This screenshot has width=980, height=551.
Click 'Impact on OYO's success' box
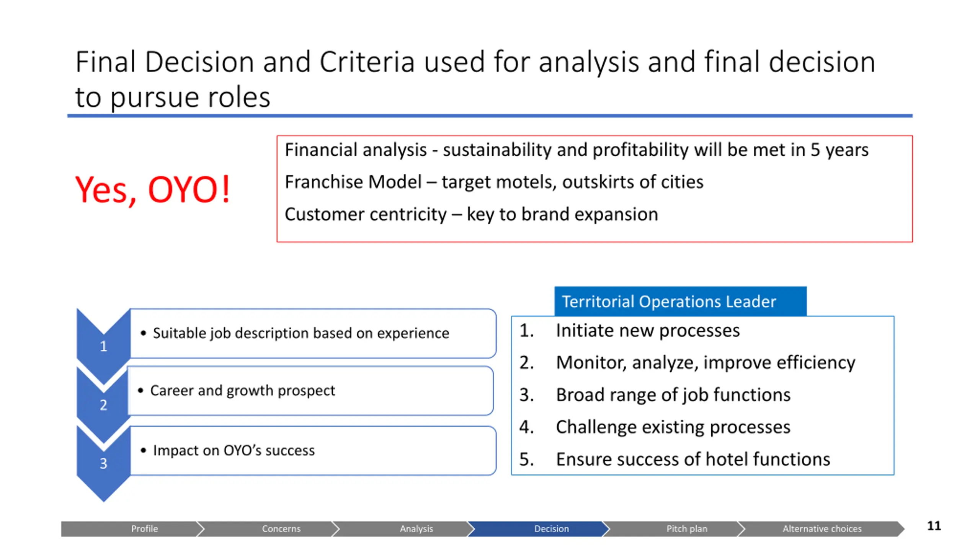click(x=313, y=450)
